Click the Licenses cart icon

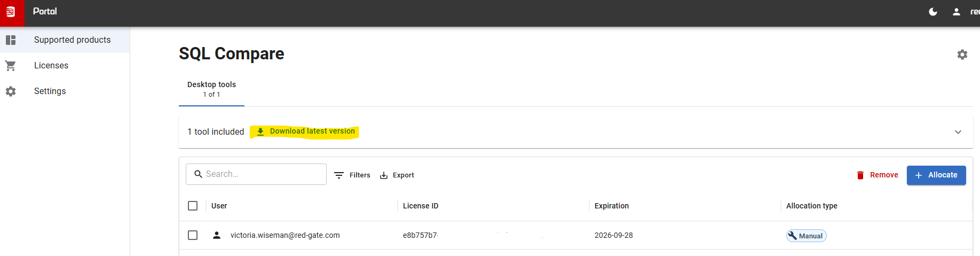pyautogui.click(x=11, y=66)
